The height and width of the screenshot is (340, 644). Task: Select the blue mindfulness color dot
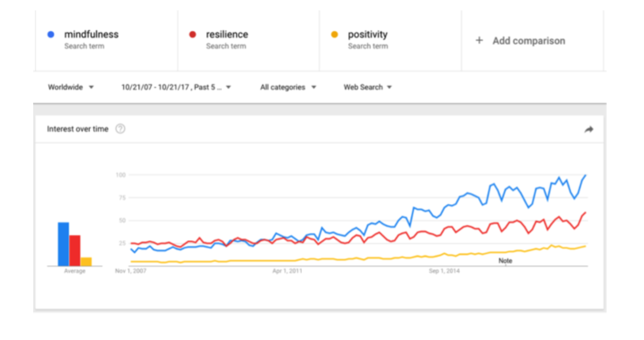[x=51, y=34]
